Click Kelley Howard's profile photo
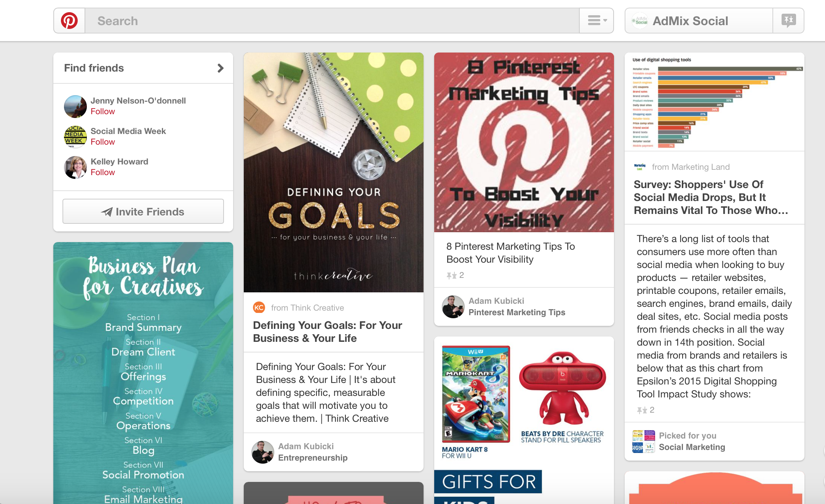Image resolution: width=825 pixels, height=504 pixels. (x=75, y=167)
